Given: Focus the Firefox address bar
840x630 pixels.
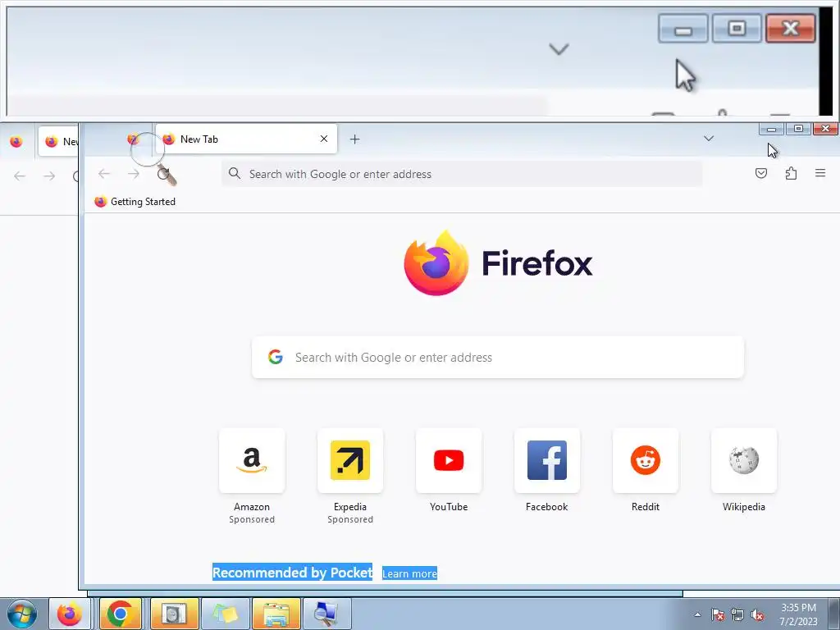Looking at the screenshot, I should click(462, 174).
